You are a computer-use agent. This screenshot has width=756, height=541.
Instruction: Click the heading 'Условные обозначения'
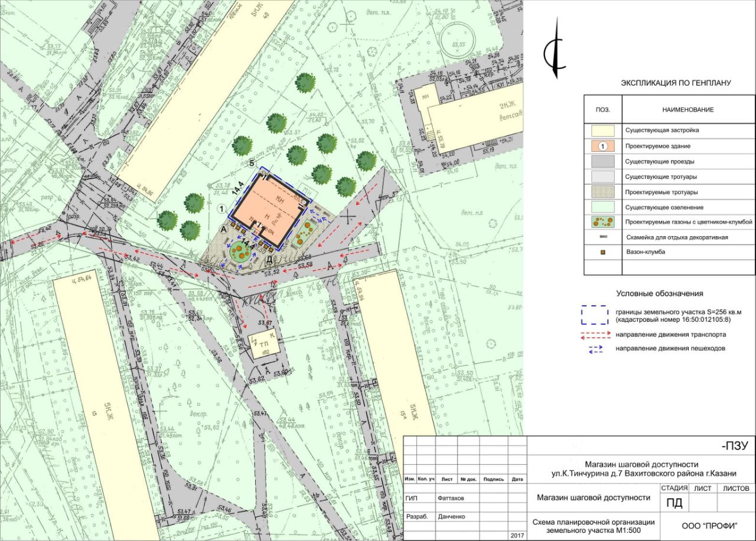659,294
